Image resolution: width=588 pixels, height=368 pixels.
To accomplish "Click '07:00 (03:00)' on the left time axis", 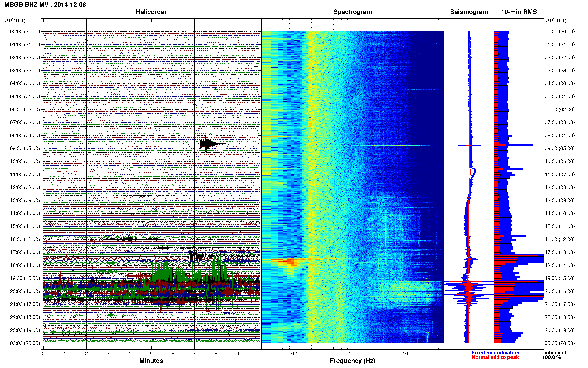I will (25, 122).
